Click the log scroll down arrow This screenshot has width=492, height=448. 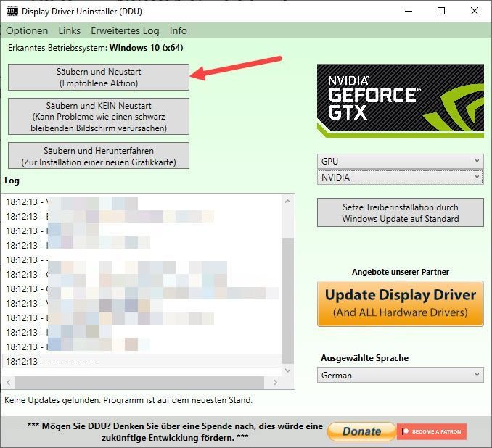(x=288, y=370)
